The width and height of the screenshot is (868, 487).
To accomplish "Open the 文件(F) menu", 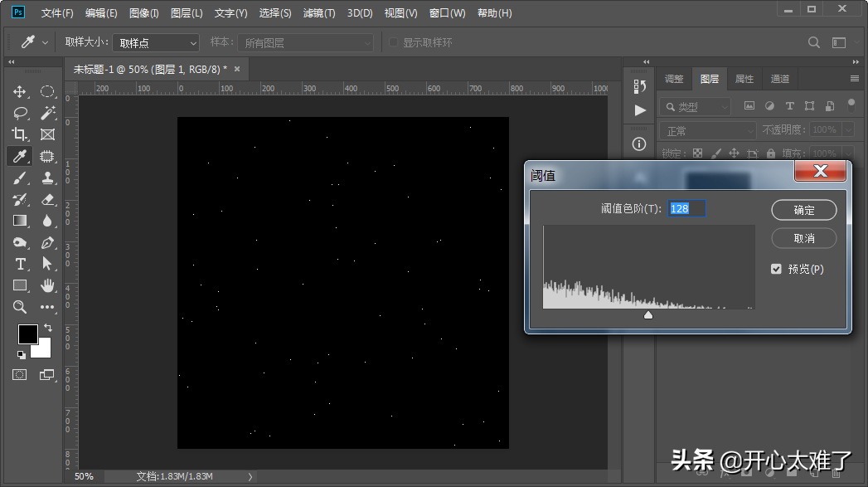I will pos(57,12).
